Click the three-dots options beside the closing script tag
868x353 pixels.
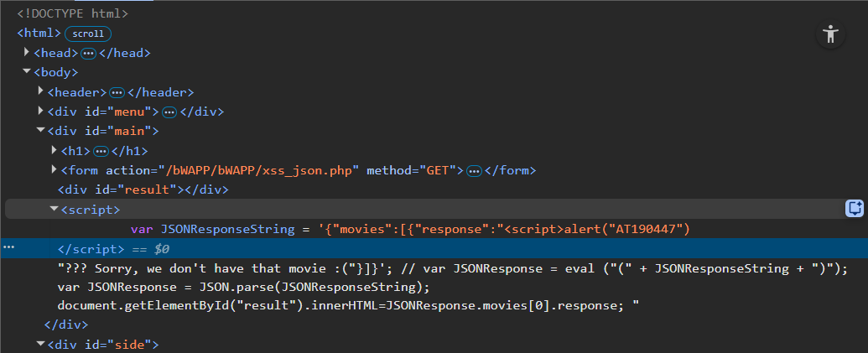(x=9, y=248)
